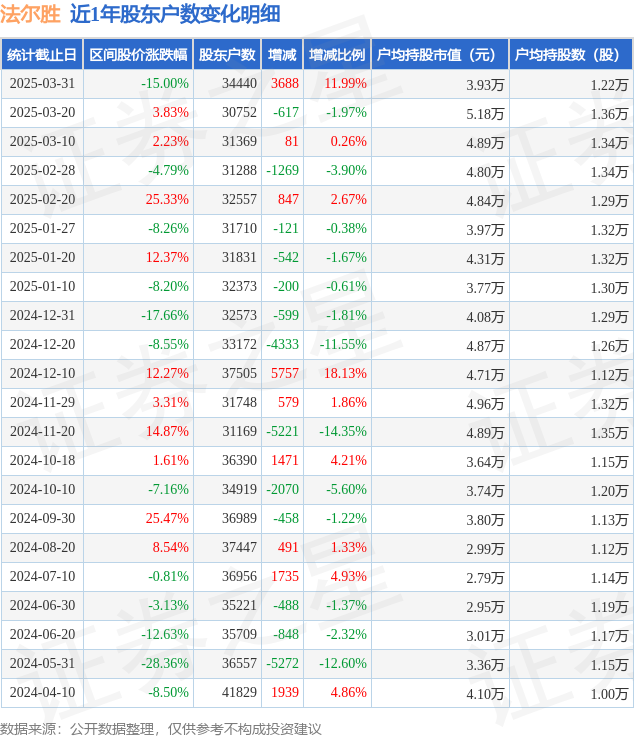Click the 统计截止日 column header
This screenshot has width=634, height=738.
(42, 55)
